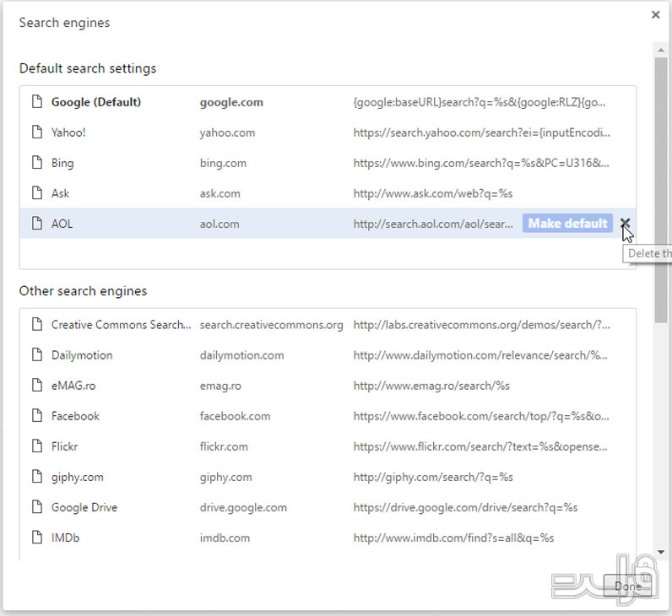Click the yahoo.com keyword
672x616 pixels.
click(x=228, y=133)
